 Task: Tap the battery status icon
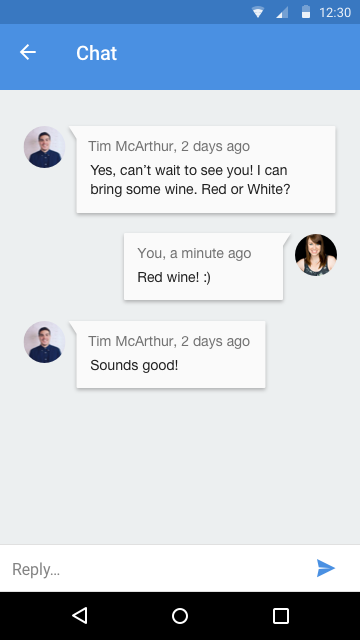[306, 12]
